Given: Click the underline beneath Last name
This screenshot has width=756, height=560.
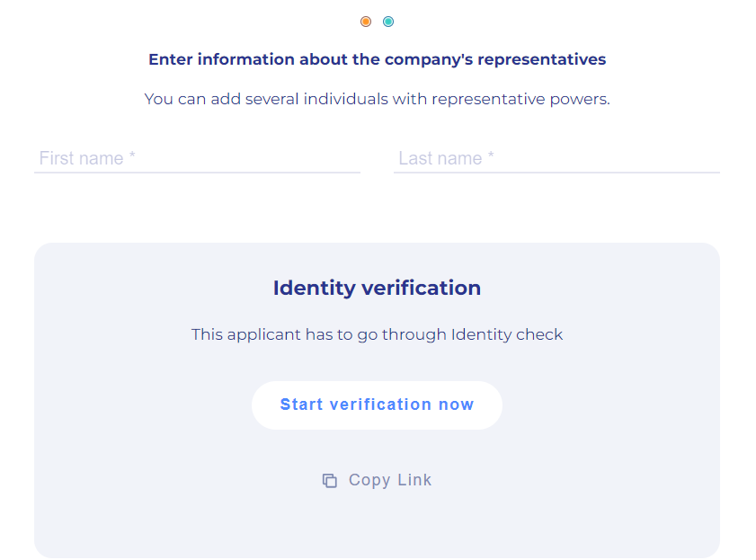Looking at the screenshot, I should (556, 172).
